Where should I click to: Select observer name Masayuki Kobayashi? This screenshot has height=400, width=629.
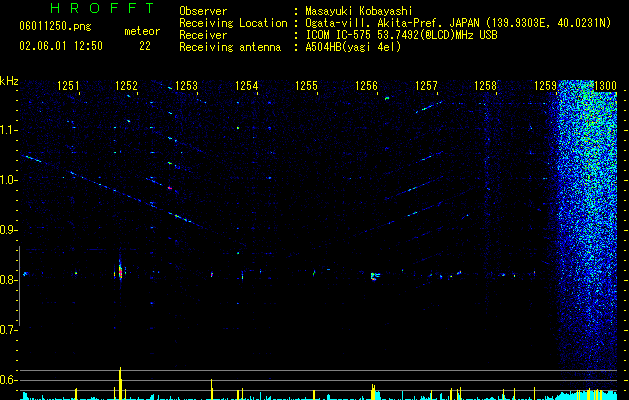tap(359, 11)
